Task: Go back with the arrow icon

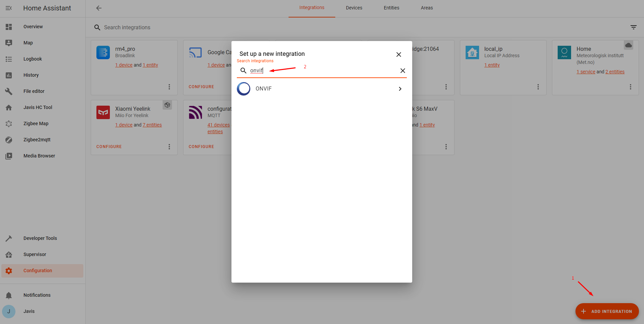Action: 99,8
